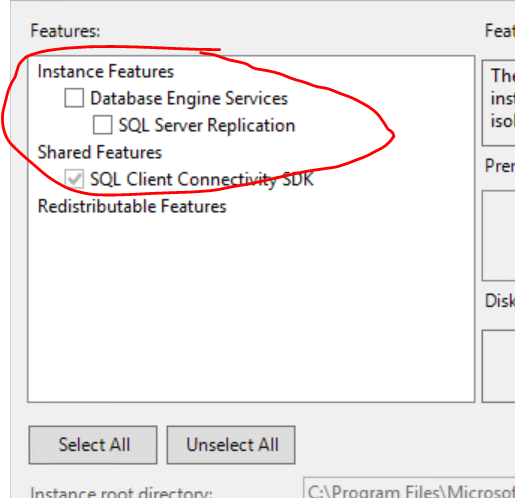Click the SQL Server Replication label text
515x498 pixels.
pos(207,125)
